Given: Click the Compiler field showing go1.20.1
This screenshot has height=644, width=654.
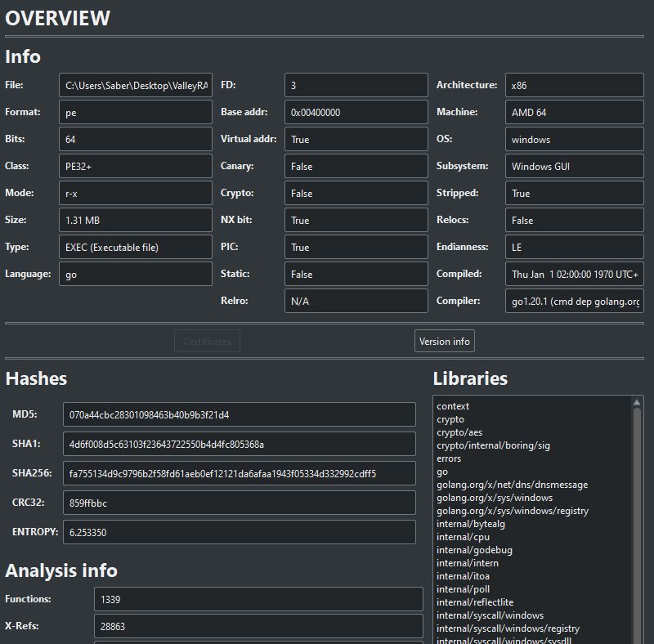Looking at the screenshot, I should [573, 301].
